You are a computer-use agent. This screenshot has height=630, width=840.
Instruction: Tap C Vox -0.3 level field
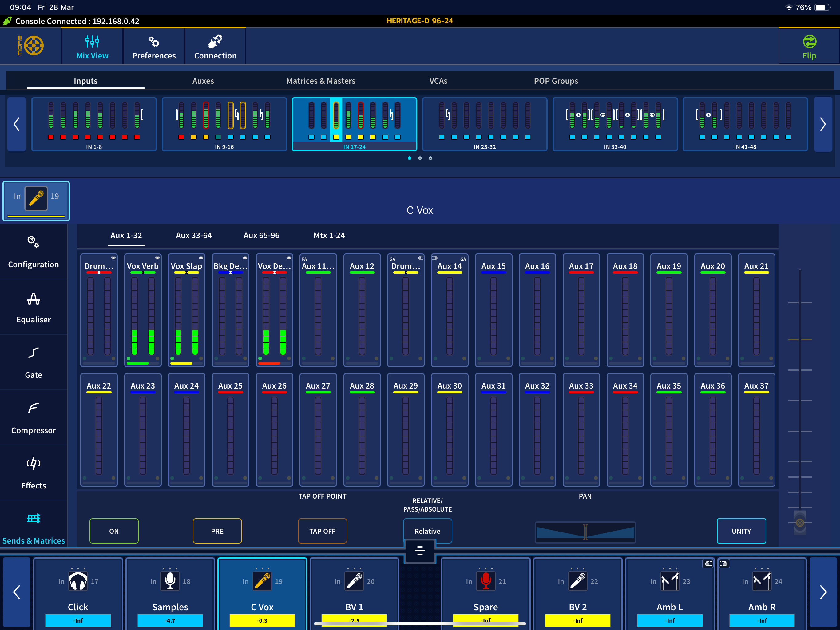click(262, 620)
